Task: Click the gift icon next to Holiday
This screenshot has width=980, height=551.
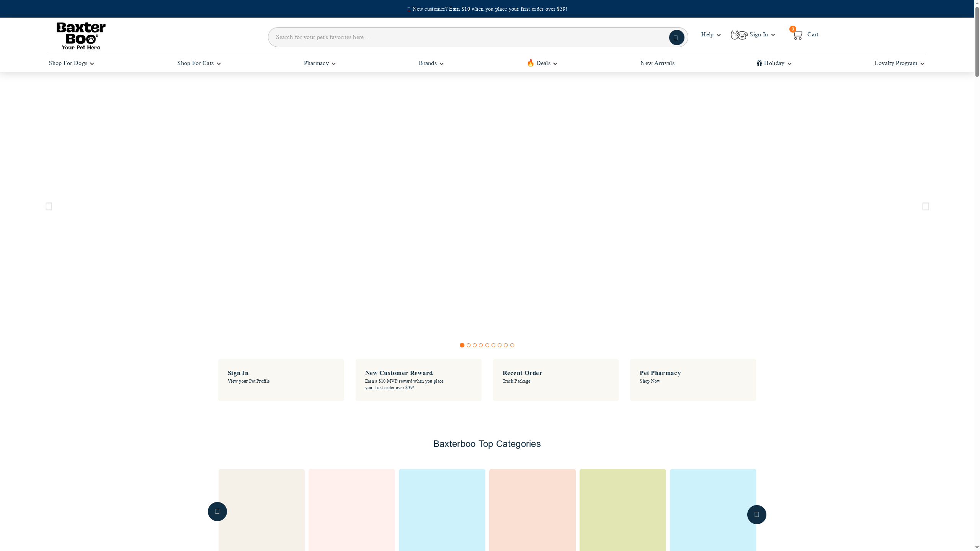Action: (759, 63)
